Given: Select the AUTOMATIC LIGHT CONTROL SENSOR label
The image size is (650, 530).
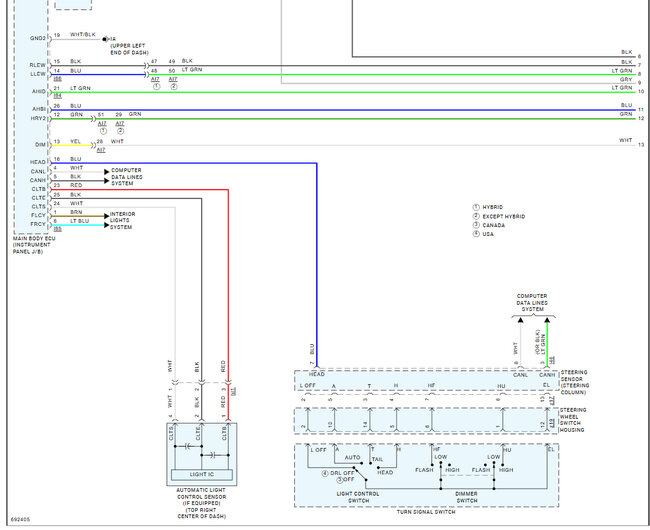Looking at the screenshot, I should pyautogui.click(x=201, y=503).
